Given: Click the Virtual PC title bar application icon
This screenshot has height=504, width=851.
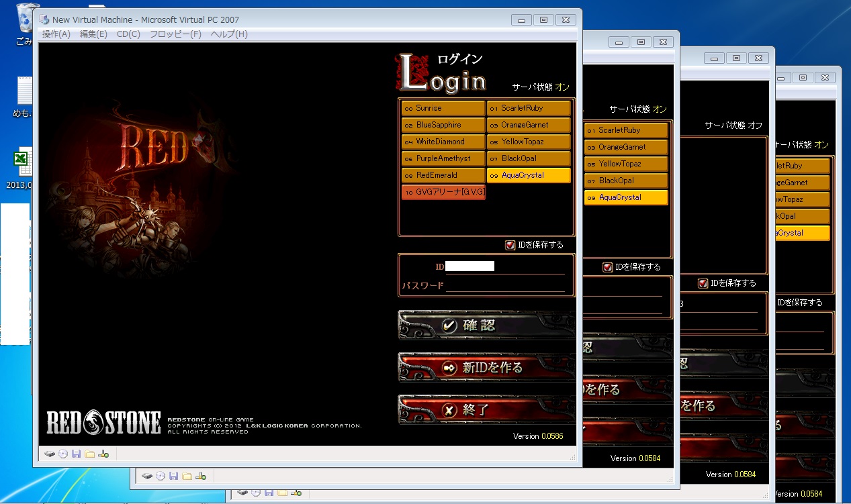Looking at the screenshot, I should point(44,19).
